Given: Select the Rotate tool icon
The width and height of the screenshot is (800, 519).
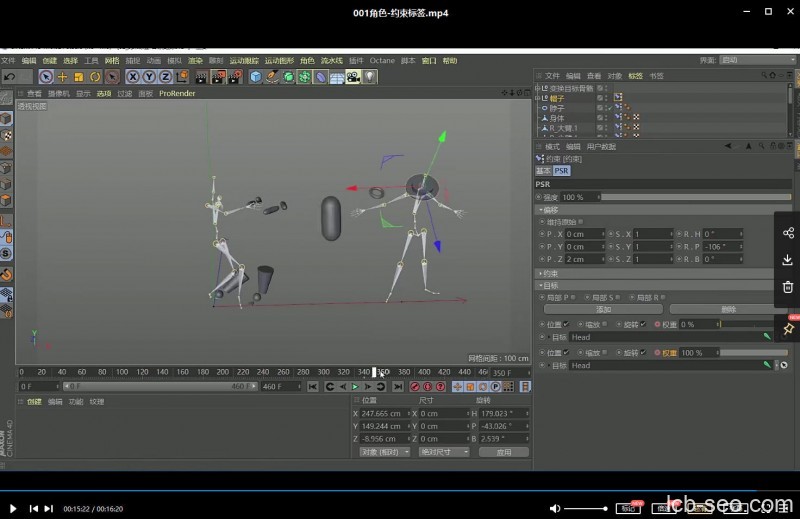Looking at the screenshot, I should click(x=95, y=77).
